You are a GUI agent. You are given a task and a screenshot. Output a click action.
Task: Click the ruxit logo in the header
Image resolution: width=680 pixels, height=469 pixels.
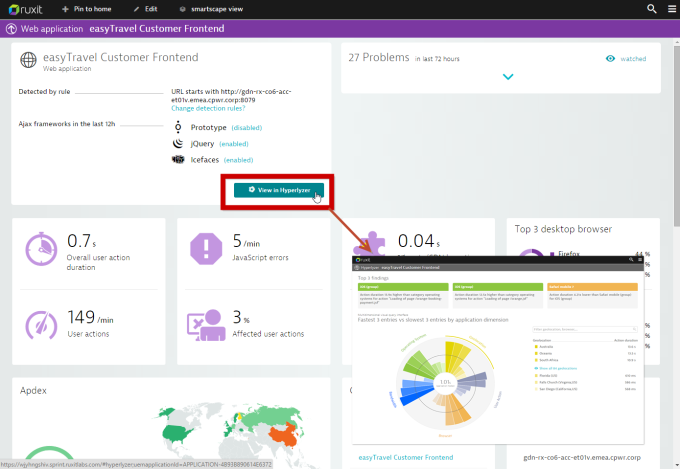[26, 9]
